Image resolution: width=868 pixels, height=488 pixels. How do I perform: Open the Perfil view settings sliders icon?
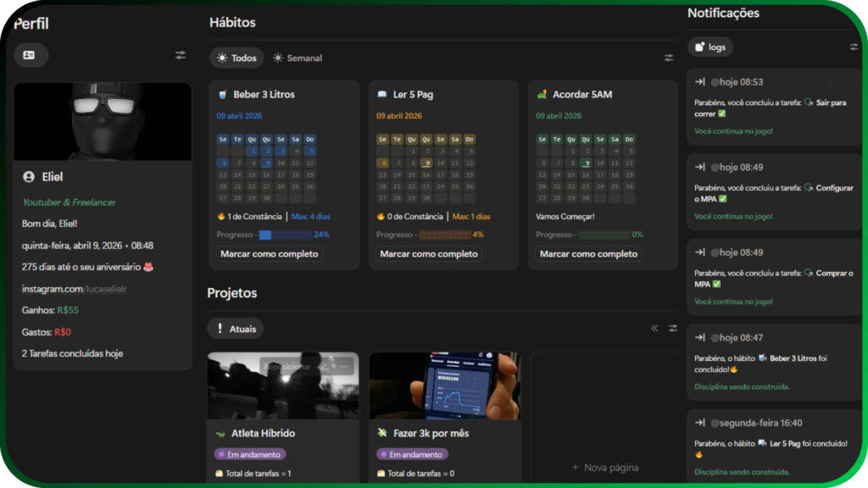(181, 55)
